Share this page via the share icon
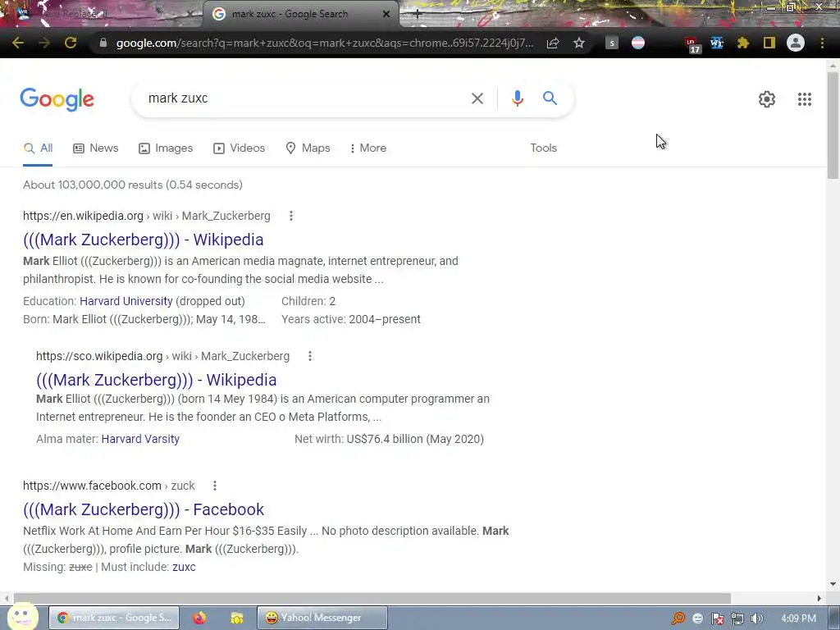The width and height of the screenshot is (840, 630). click(x=553, y=43)
